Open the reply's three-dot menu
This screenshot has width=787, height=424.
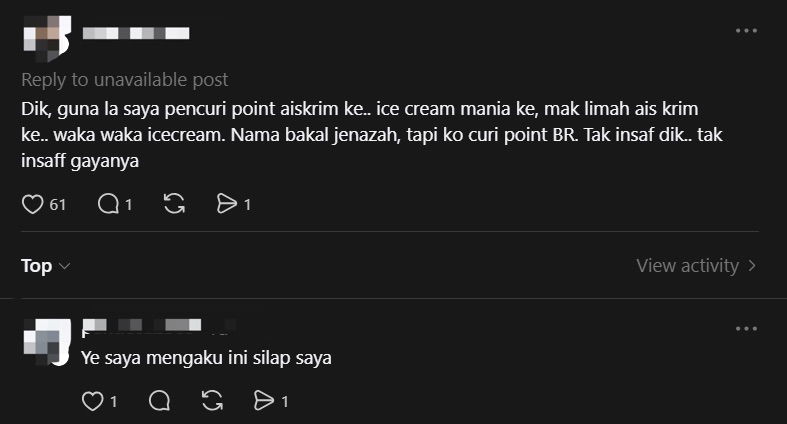click(746, 328)
